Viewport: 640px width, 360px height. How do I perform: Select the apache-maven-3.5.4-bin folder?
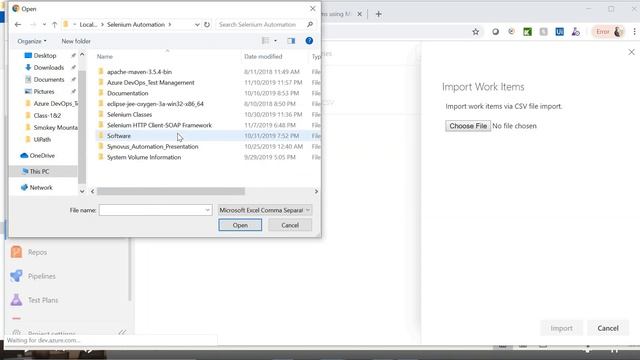[139, 72]
